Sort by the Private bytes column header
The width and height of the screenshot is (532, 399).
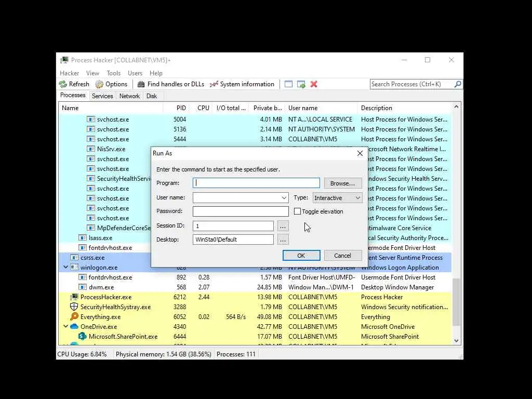pyautogui.click(x=267, y=108)
